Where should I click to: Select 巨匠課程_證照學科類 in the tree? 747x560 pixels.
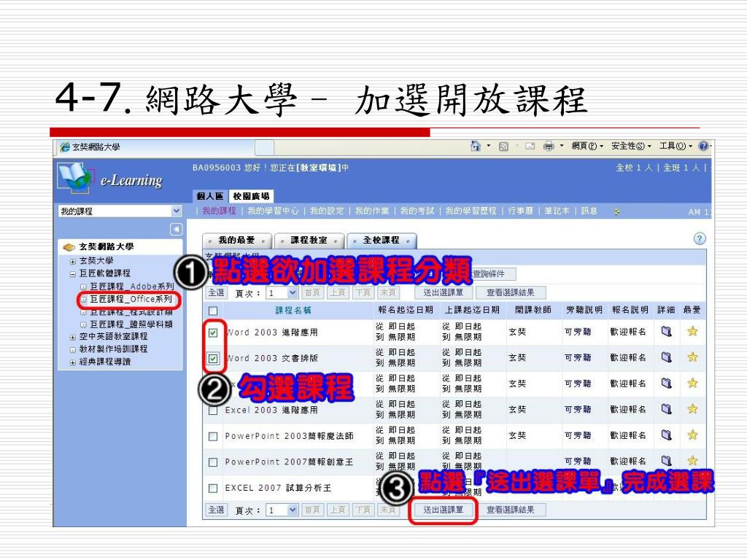tap(131, 324)
